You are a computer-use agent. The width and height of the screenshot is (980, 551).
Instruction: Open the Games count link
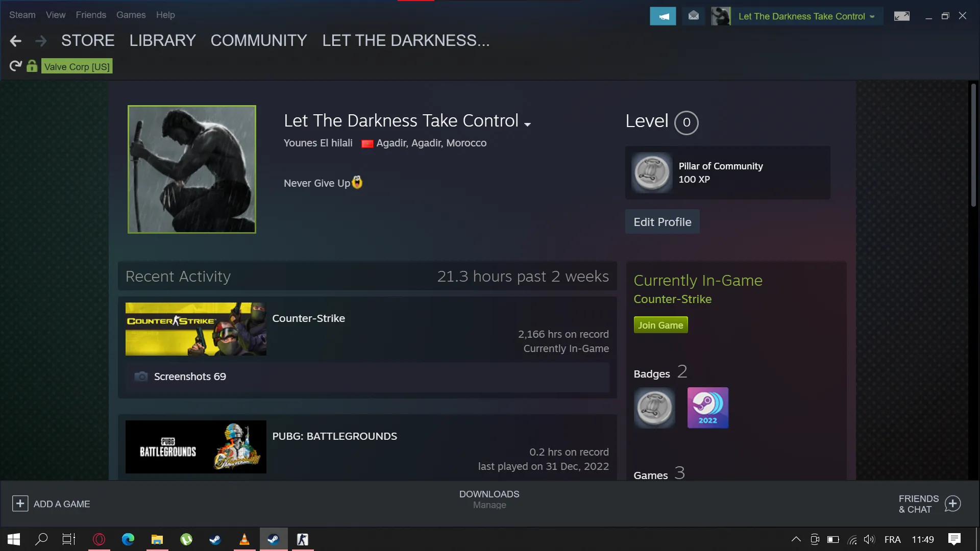tap(659, 474)
